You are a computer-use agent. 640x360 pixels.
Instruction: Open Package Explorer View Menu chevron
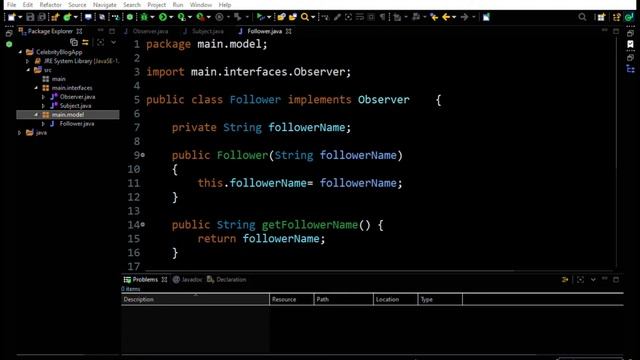[113, 42]
